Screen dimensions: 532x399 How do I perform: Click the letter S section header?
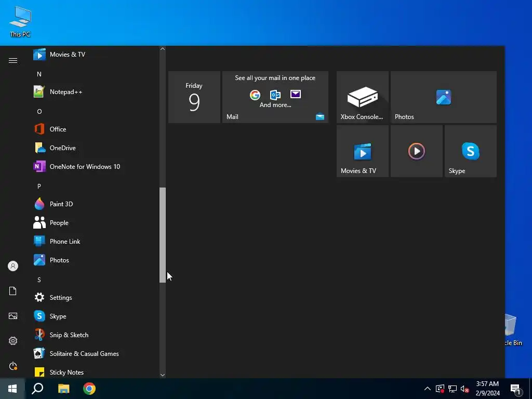(39, 280)
